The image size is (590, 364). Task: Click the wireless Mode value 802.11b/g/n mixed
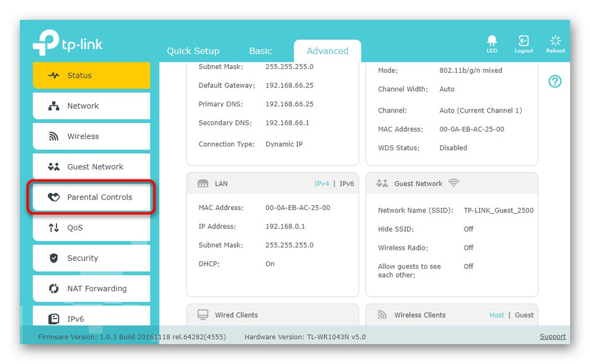pyautogui.click(x=471, y=70)
